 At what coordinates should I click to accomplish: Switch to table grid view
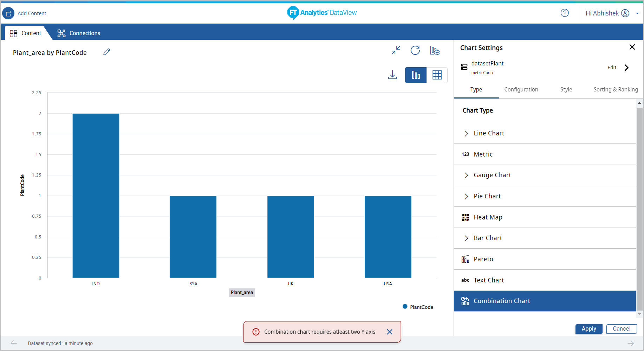(437, 75)
